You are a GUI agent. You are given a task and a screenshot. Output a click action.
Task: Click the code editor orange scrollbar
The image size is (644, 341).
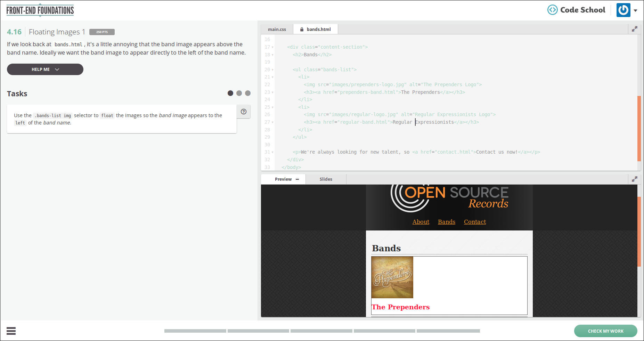[639, 129]
